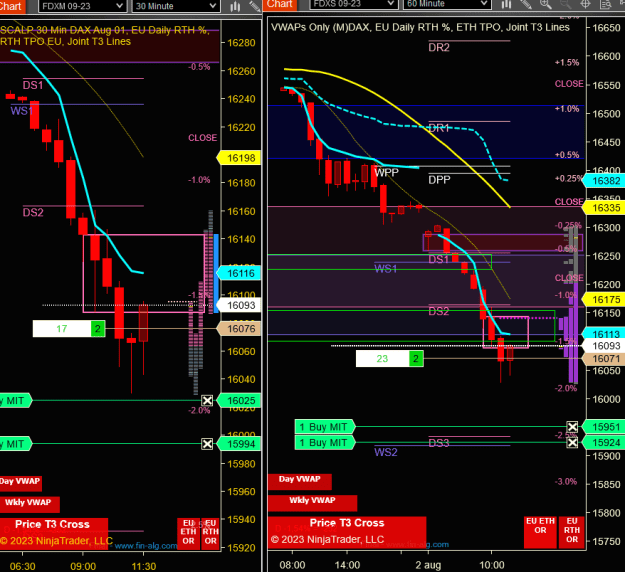
Task: Open data box icon in FDXS chart
Action: 605,4
